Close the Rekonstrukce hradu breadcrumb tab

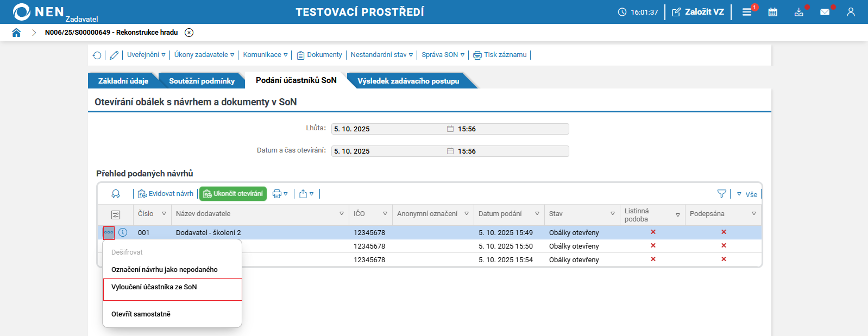(189, 33)
